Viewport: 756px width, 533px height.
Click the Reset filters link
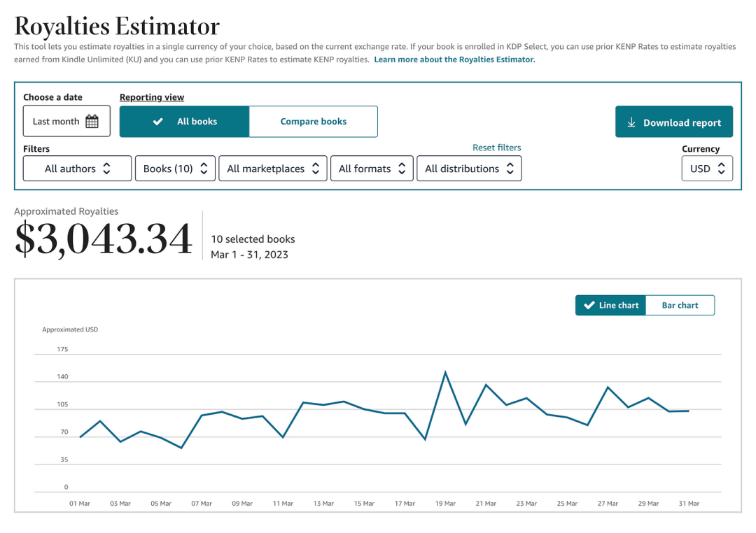pyautogui.click(x=496, y=148)
